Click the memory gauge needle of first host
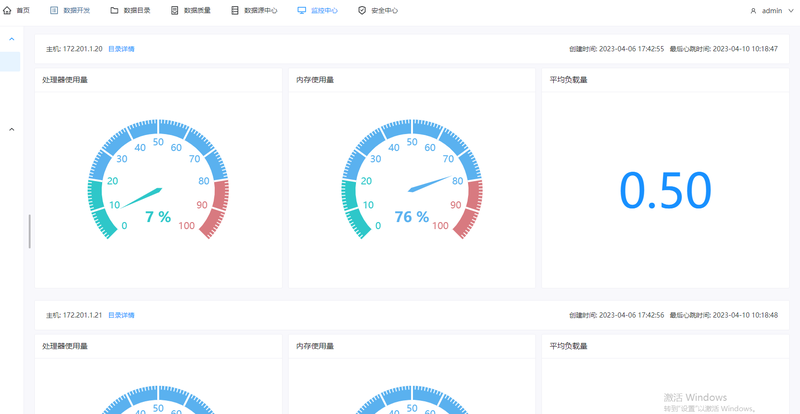The height and width of the screenshot is (414, 800). pos(430,184)
